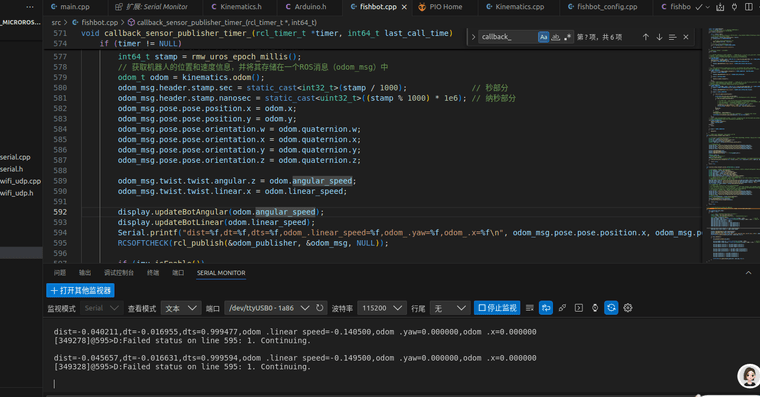Click the serial plug icon in editor title bar

tap(734, 7)
